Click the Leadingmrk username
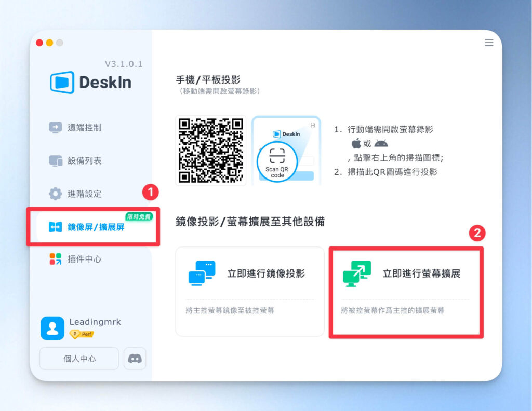 [95, 322]
